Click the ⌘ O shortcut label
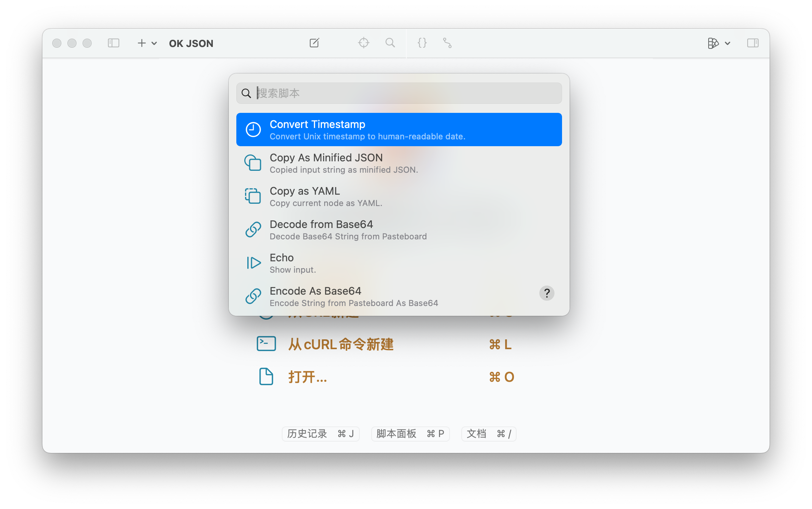The height and width of the screenshot is (509, 812). point(502,377)
